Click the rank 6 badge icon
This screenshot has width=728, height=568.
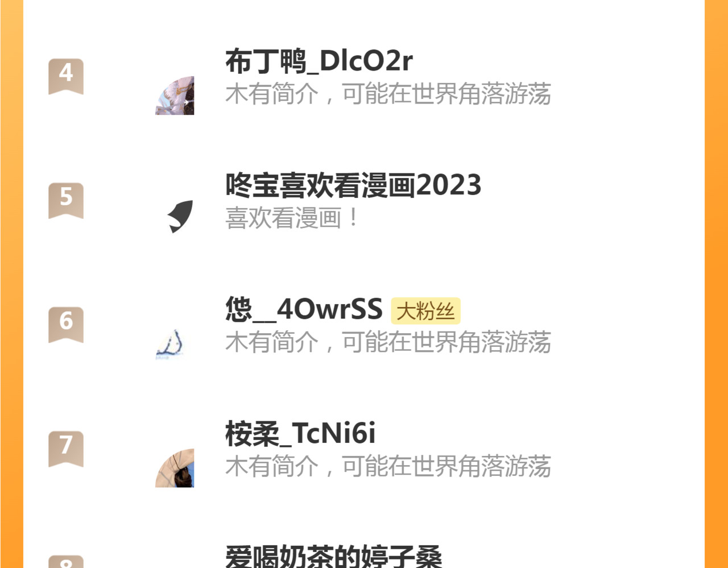click(66, 325)
